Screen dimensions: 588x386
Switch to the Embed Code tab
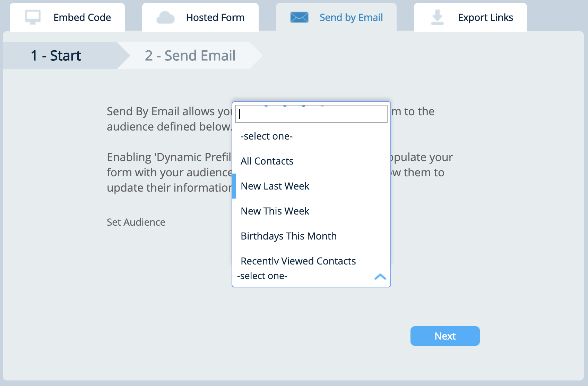click(82, 17)
